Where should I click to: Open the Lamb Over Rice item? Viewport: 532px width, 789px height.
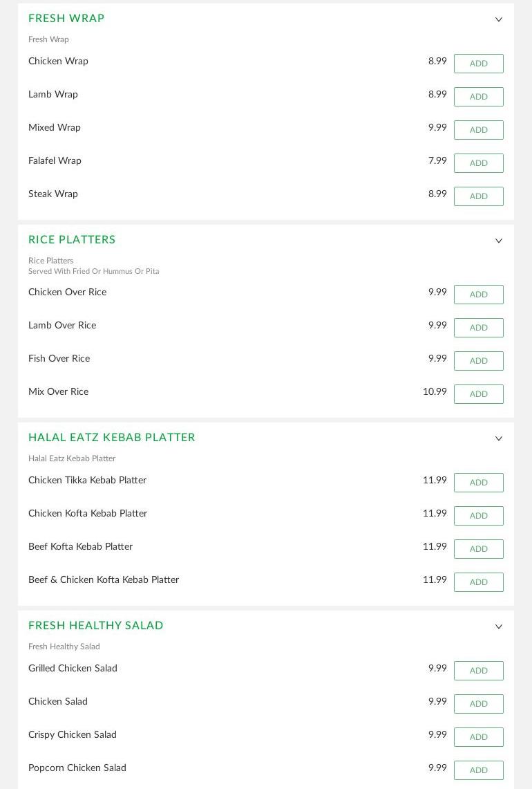62,326
